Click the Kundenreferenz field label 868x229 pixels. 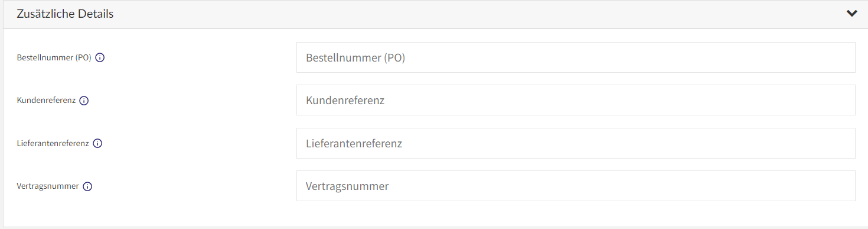46,101
